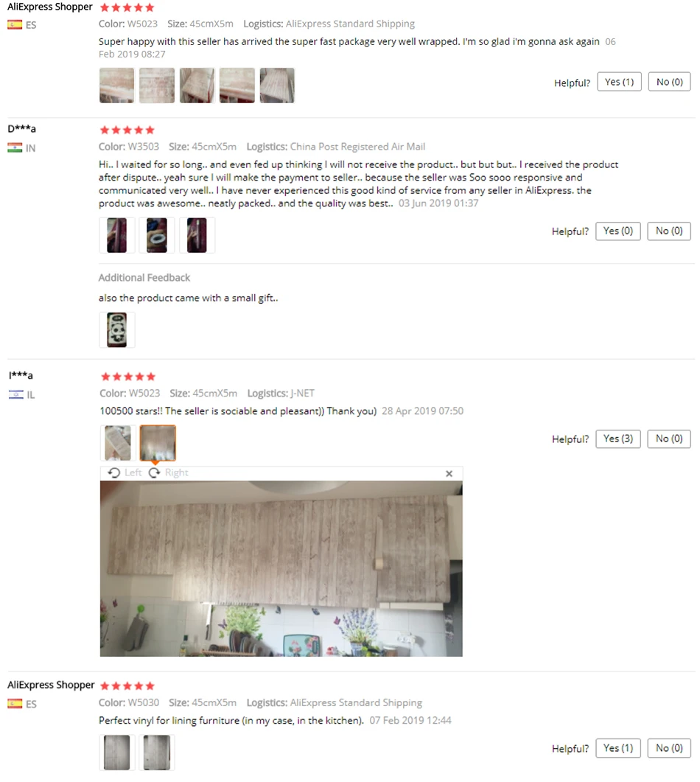Open the panda gift photo thumbnail
Image resolution: width=700 pixels, height=782 pixels.
tap(116, 329)
